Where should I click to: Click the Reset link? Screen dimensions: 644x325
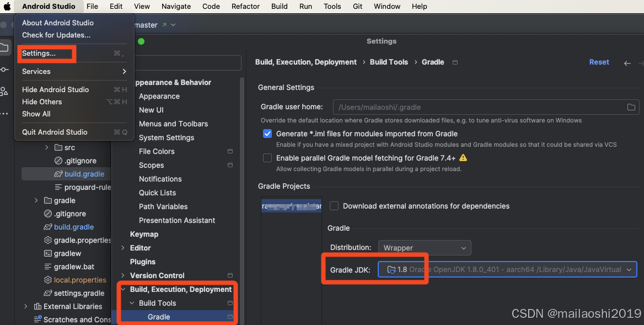coord(599,62)
